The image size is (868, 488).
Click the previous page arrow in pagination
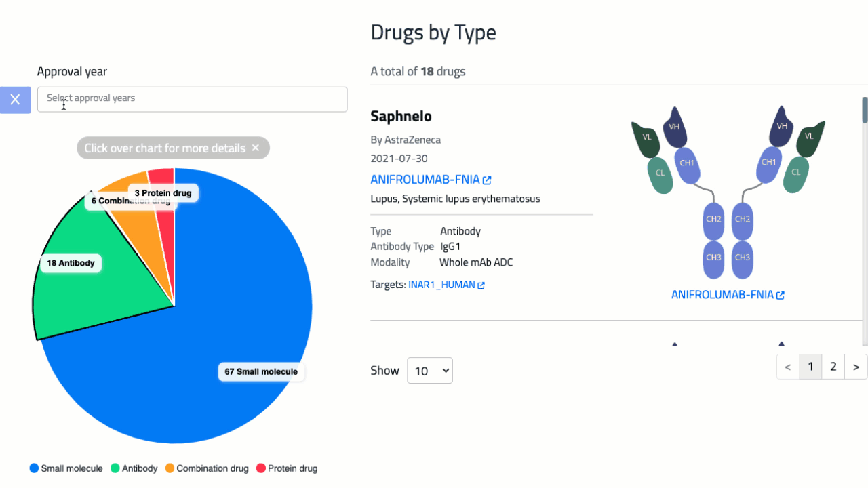(x=787, y=366)
